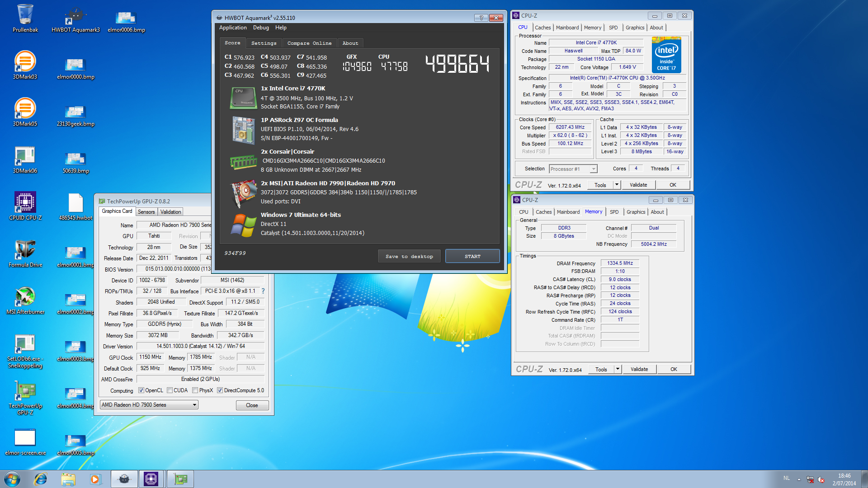The width and height of the screenshot is (868, 488).
Task: Click the network tray icon
Action: (x=810, y=479)
